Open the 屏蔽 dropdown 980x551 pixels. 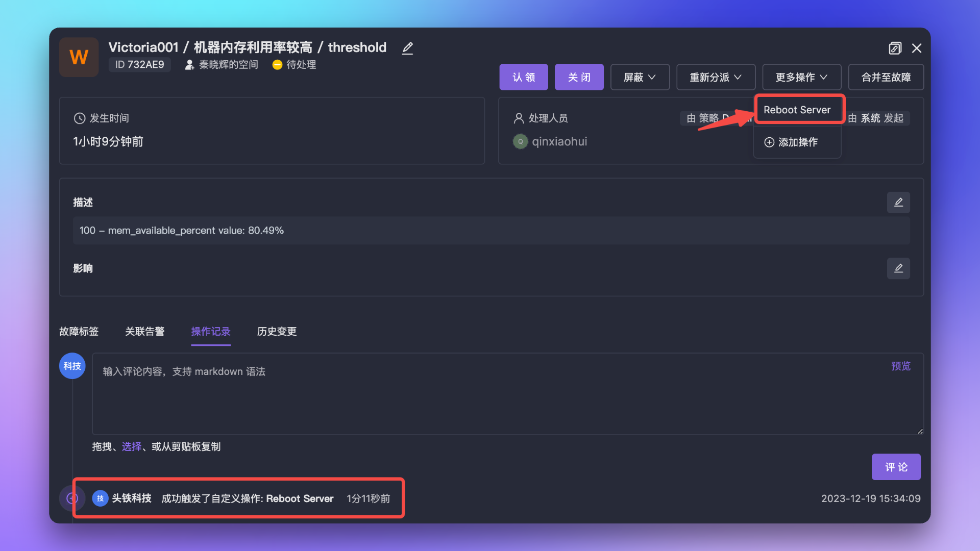[640, 77]
